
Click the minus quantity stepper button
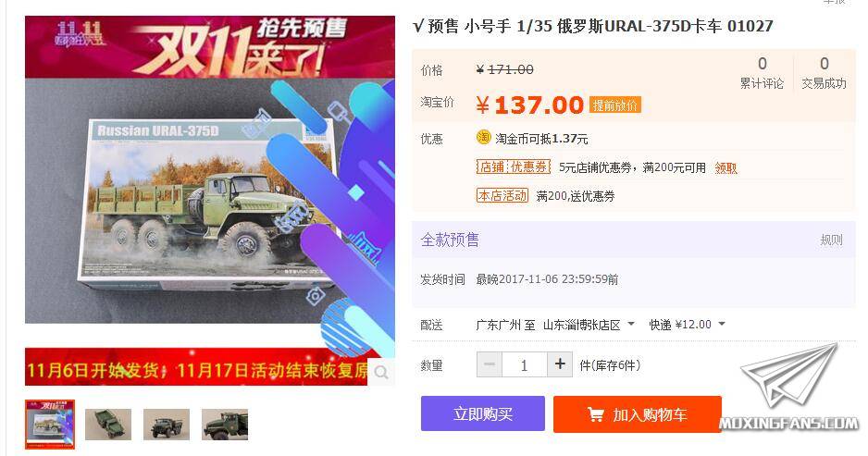click(x=490, y=364)
